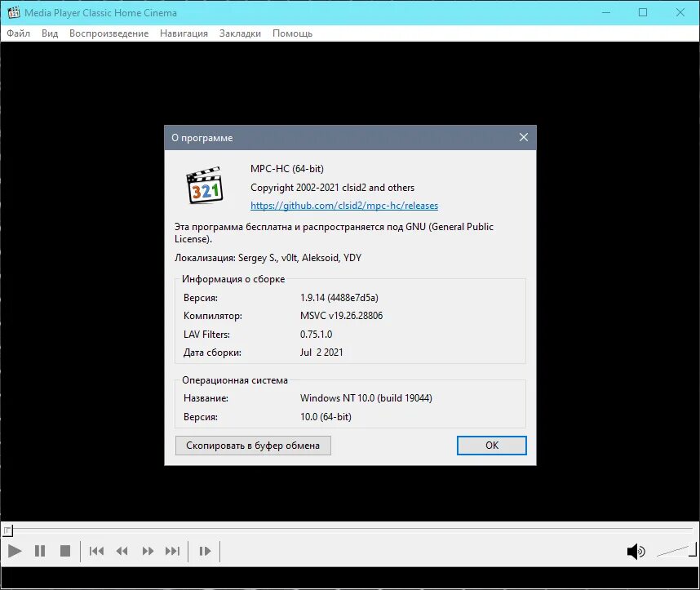700x590 pixels.
Task: Open the Файл menu
Action: [18, 33]
